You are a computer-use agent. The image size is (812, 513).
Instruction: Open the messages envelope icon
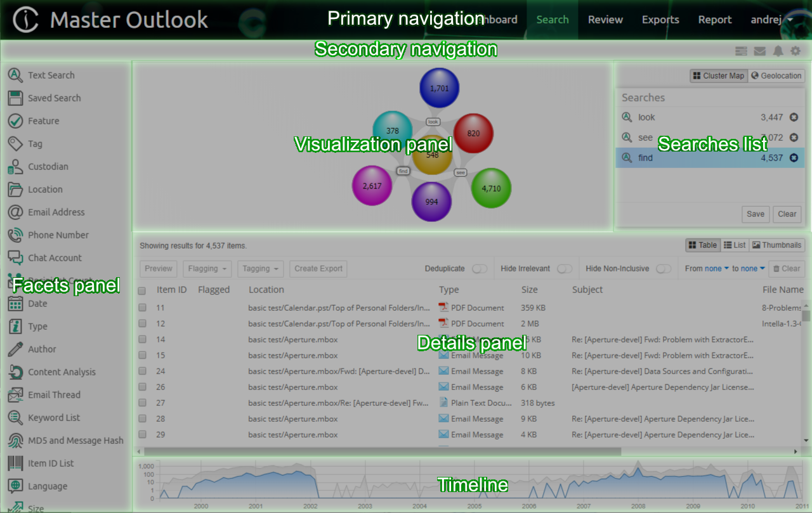759,51
